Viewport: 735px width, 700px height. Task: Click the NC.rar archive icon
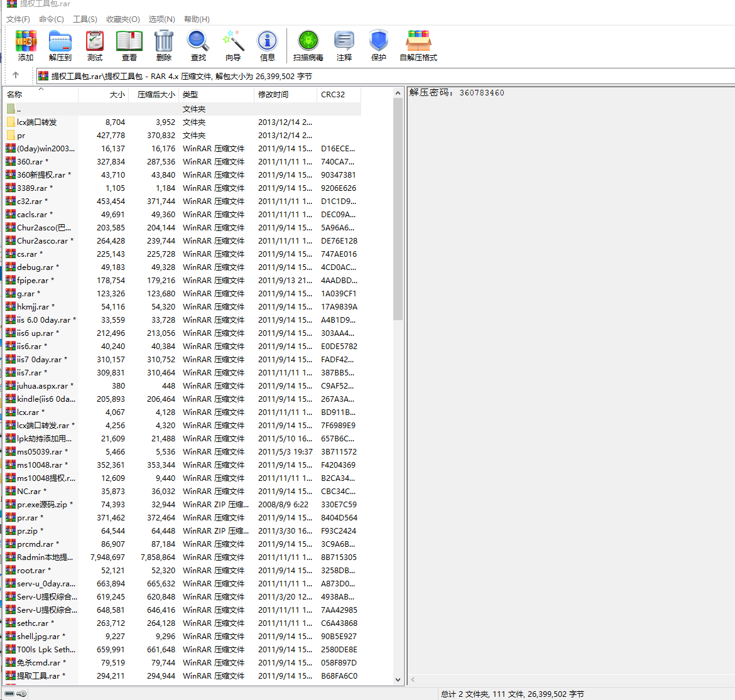11,491
